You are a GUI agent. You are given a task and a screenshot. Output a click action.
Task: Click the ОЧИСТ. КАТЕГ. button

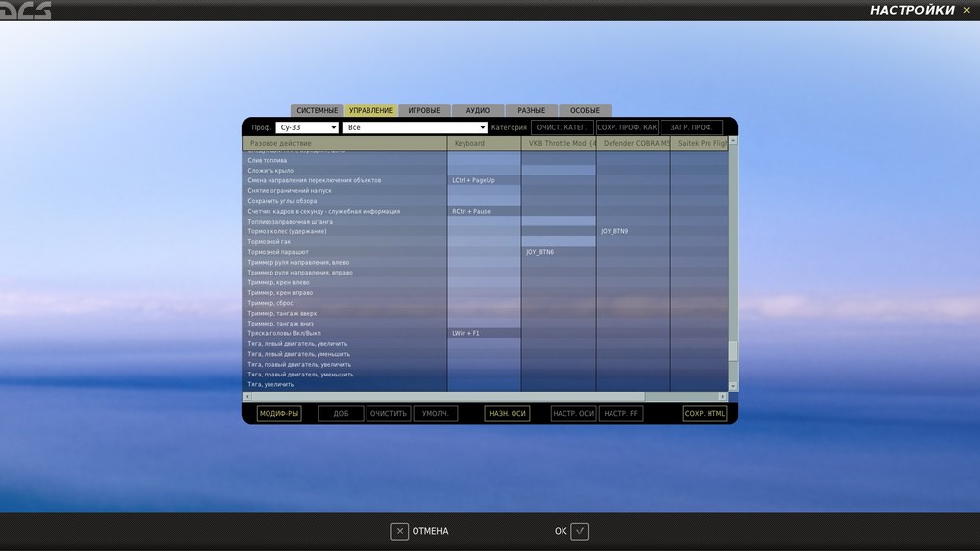click(562, 127)
